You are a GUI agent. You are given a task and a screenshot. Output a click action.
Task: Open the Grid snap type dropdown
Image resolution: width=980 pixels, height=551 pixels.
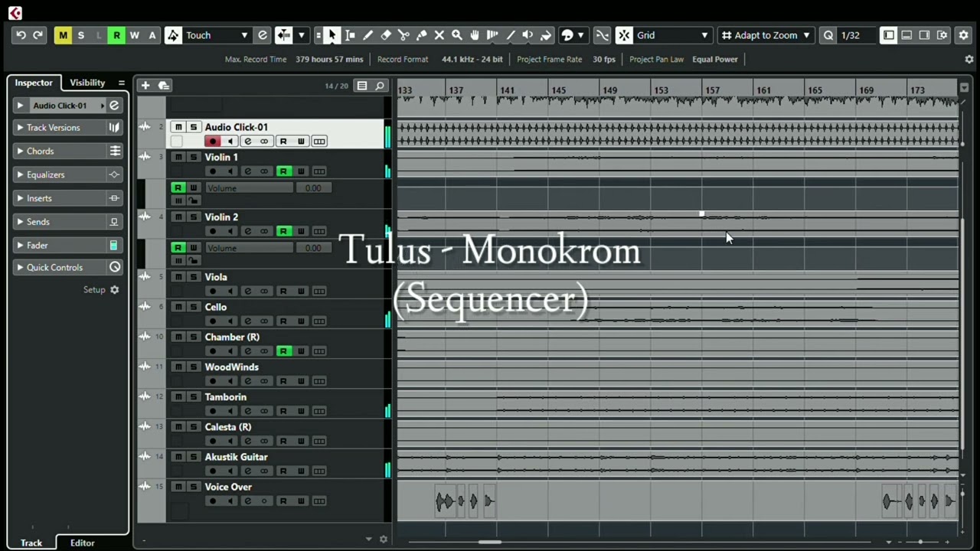(x=673, y=35)
